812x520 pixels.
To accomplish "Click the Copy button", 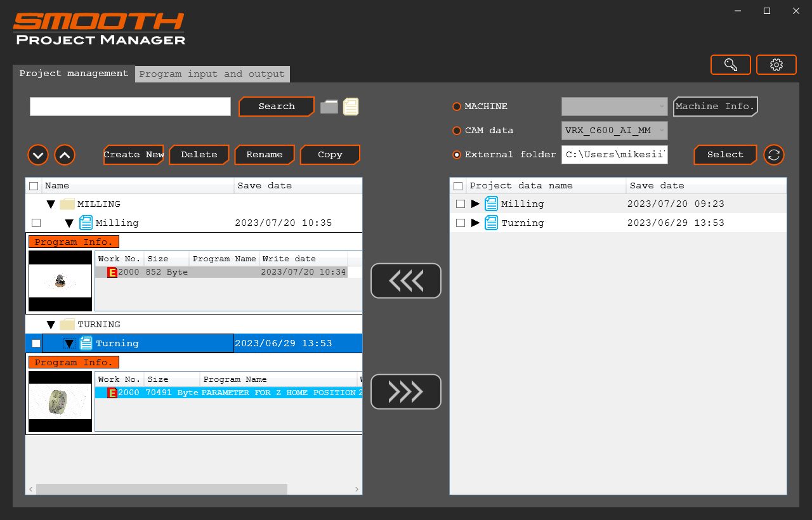I will click(x=330, y=155).
